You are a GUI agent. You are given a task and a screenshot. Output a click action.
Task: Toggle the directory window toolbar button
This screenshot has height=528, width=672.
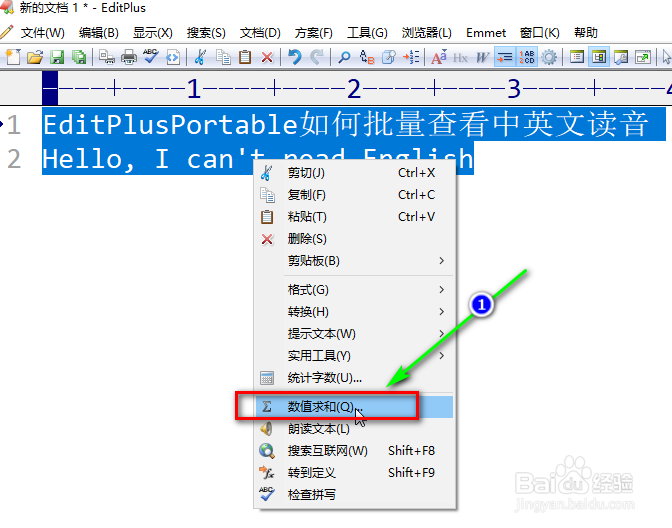pyautogui.click(x=577, y=57)
